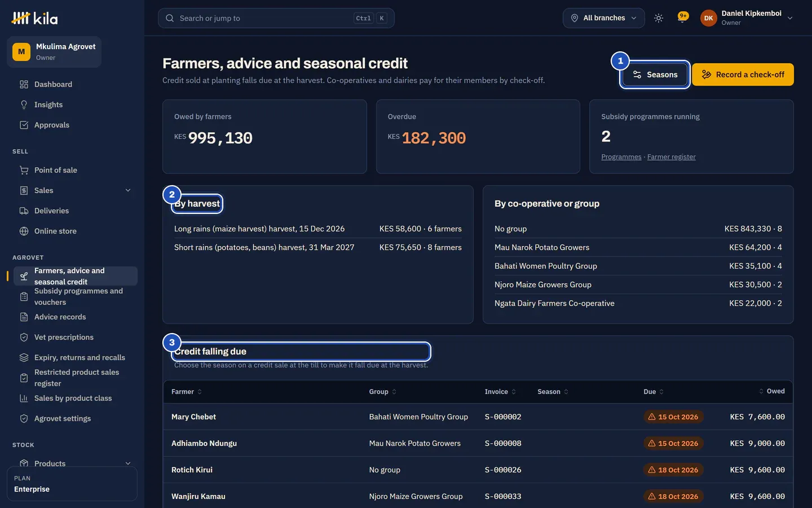Click invoice S-000002

503,417
